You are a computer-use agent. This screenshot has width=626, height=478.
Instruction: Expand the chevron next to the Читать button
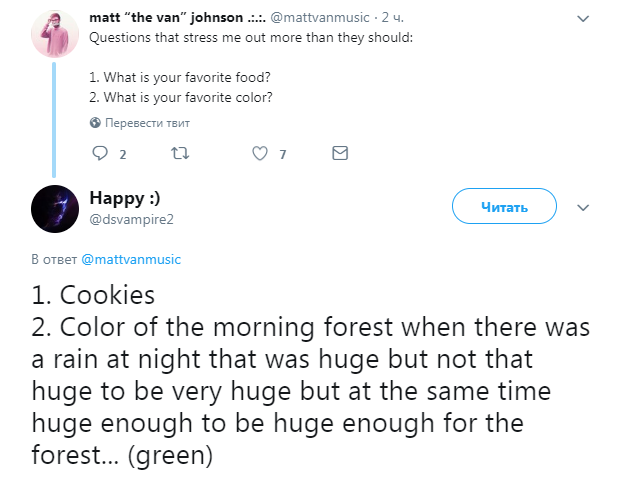click(584, 207)
